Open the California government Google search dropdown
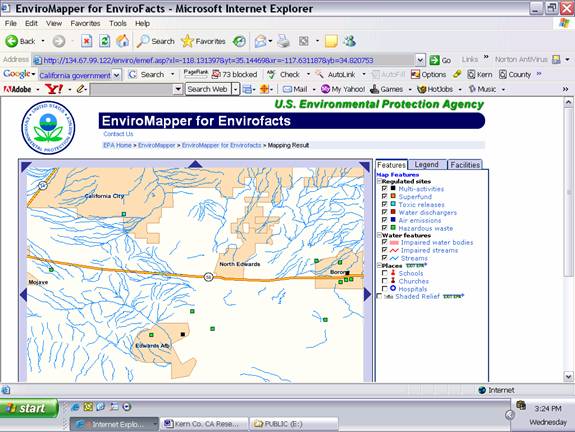Viewport: 575px width, 432px height. 117,75
